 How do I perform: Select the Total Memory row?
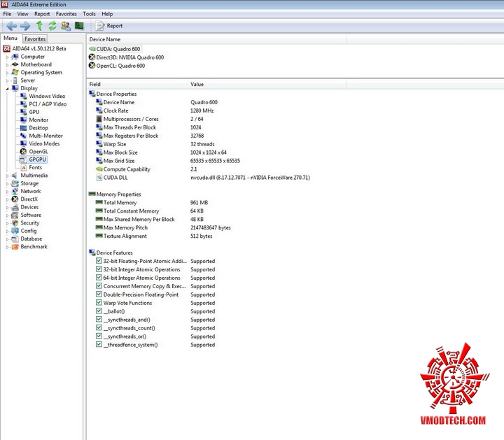click(152, 203)
